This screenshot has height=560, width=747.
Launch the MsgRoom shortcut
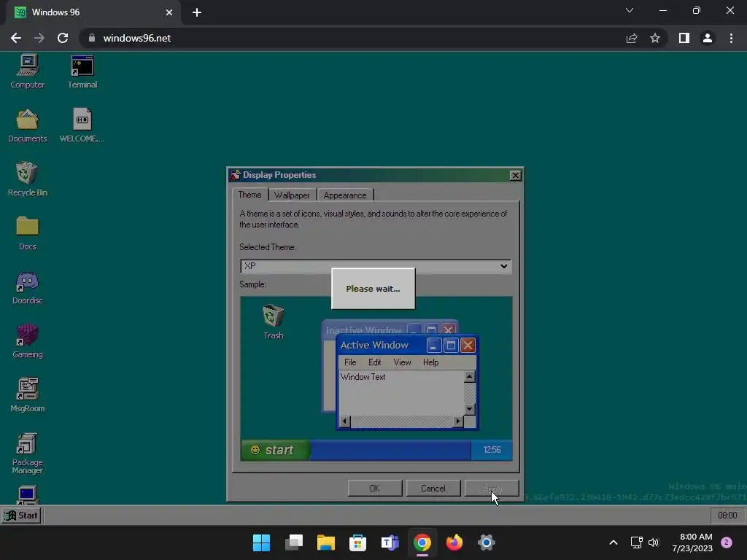pyautogui.click(x=28, y=395)
